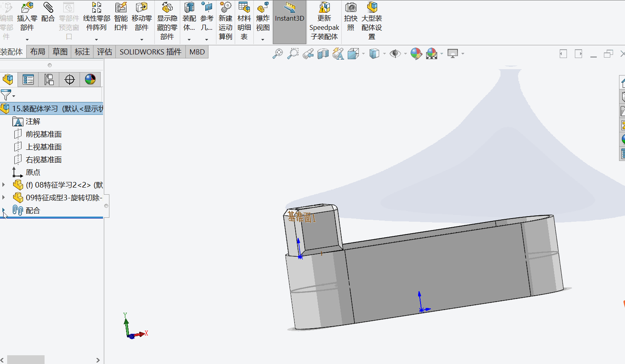This screenshot has height=364, width=625.
Task: Open PropertyManager tab icon
Action: 28,79
